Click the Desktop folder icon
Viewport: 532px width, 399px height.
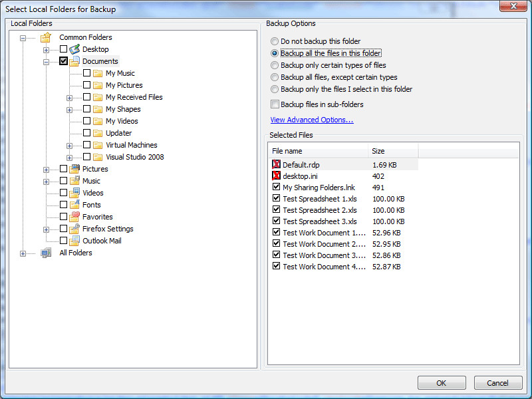[x=74, y=49]
